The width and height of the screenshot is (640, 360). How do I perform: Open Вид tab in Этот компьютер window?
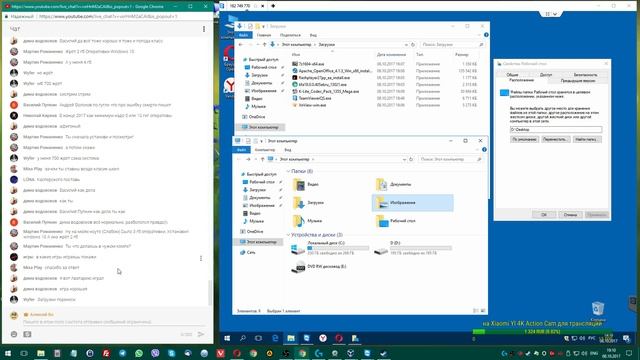pos(288,150)
